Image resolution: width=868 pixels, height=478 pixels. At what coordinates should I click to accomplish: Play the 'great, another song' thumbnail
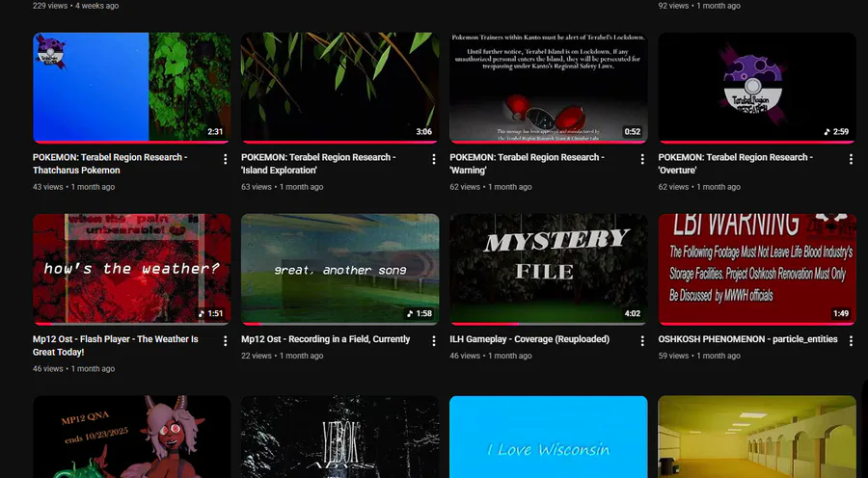[x=339, y=270]
